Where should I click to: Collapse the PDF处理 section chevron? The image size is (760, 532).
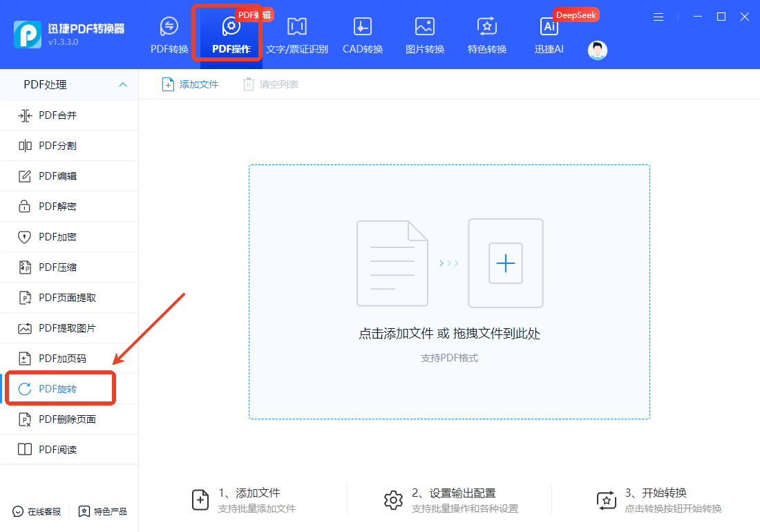tap(123, 85)
